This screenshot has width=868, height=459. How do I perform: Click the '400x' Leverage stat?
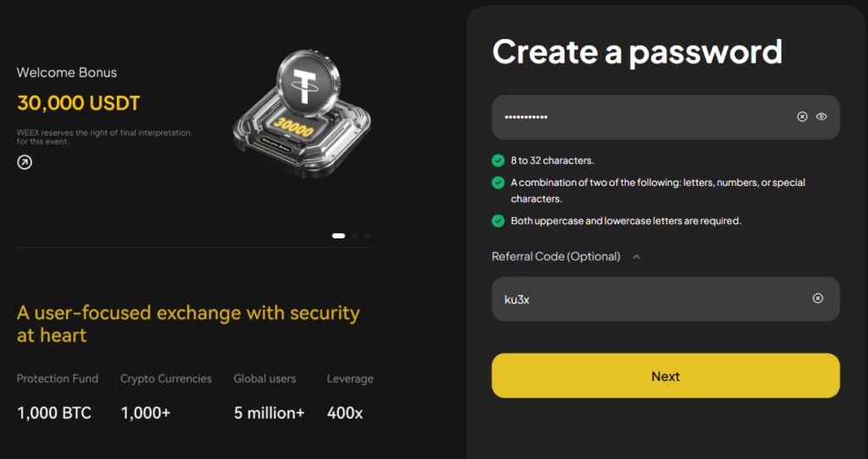[x=345, y=413]
